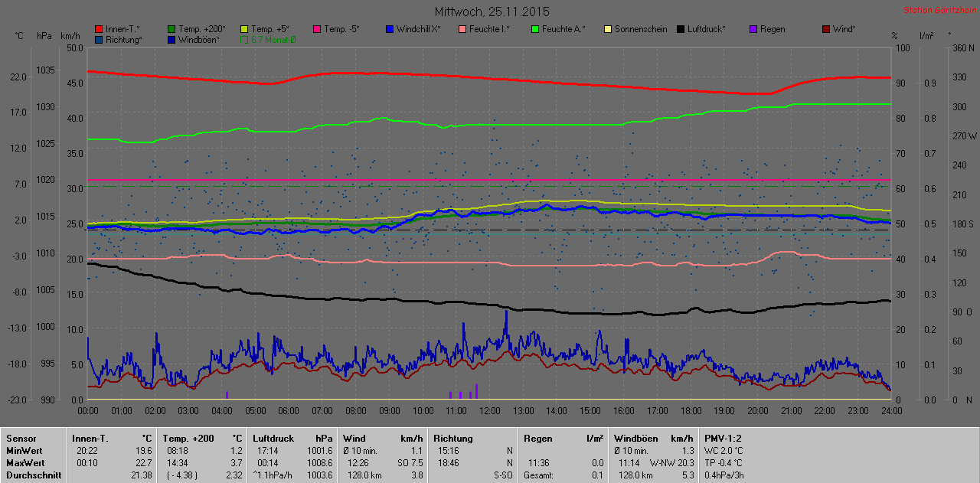Click the Temp. +200 average 2.32

click(233, 475)
